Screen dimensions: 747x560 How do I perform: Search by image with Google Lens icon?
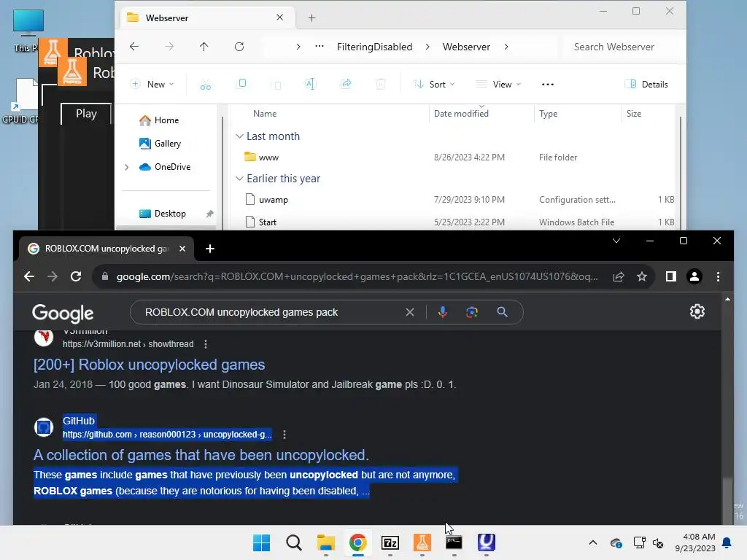pyautogui.click(x=472, y=312)
